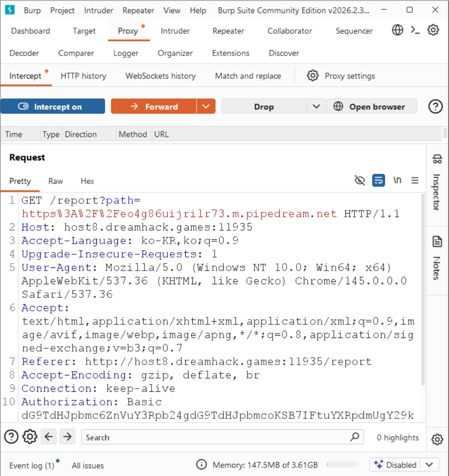Viewport: 449px width, 476px height.
Task: Open the command prompt terminal icon
Action: coord(415,30)
